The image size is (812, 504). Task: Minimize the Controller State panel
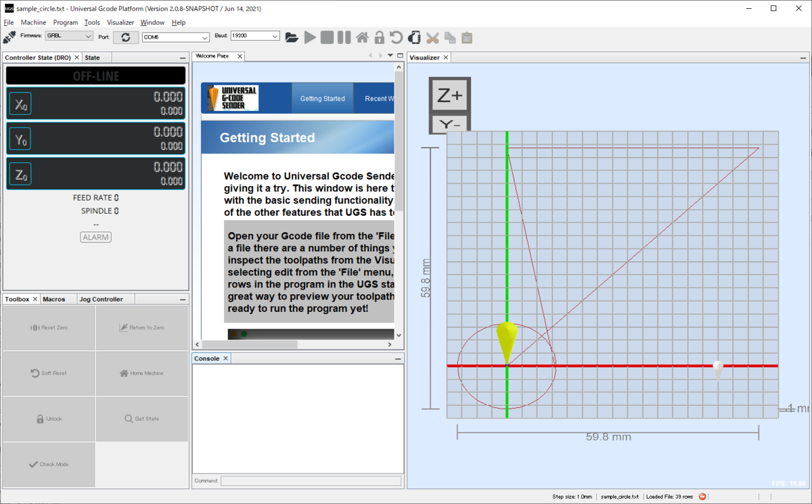pyautogui.click(x=183, y=58)
